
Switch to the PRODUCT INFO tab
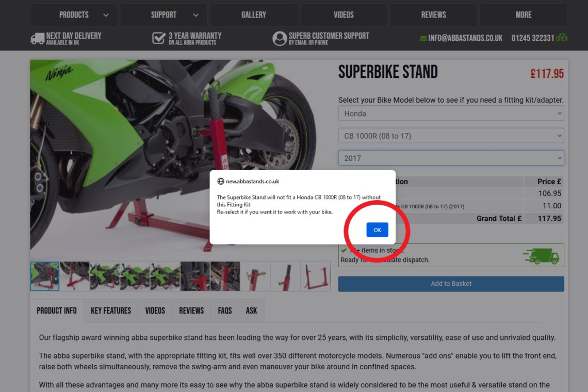point(57,311)
